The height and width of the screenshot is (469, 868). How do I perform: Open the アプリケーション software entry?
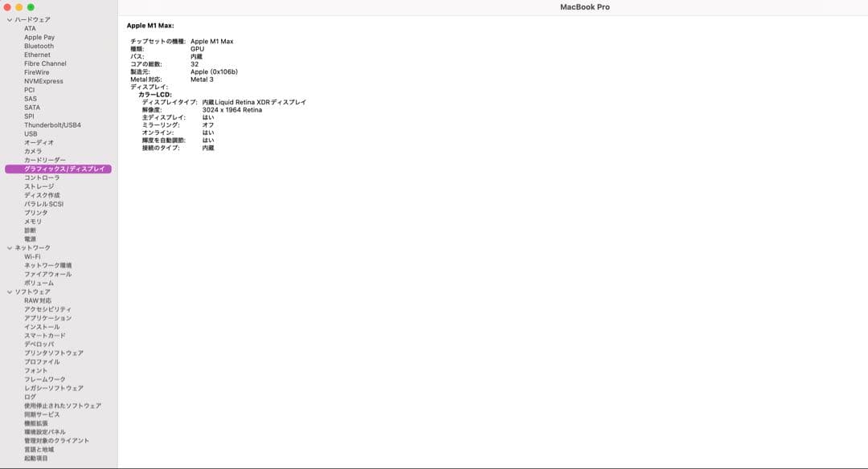47,318
